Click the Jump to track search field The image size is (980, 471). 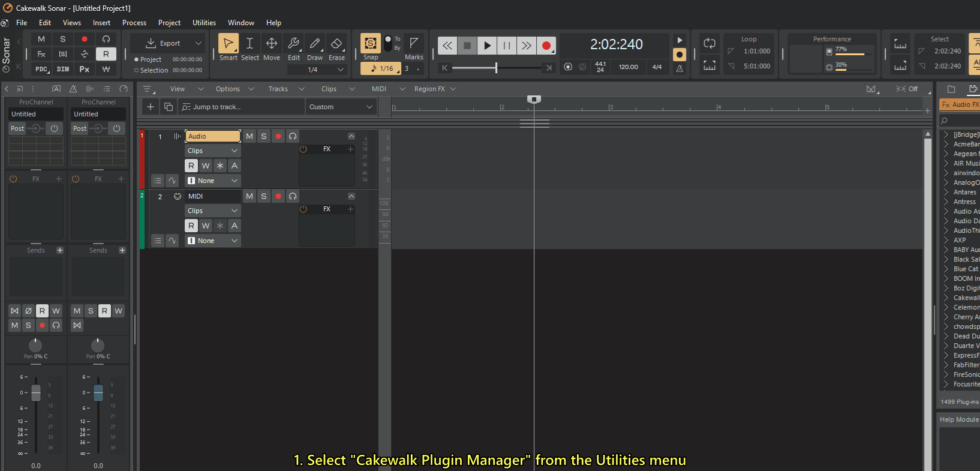tap(242, 107)
